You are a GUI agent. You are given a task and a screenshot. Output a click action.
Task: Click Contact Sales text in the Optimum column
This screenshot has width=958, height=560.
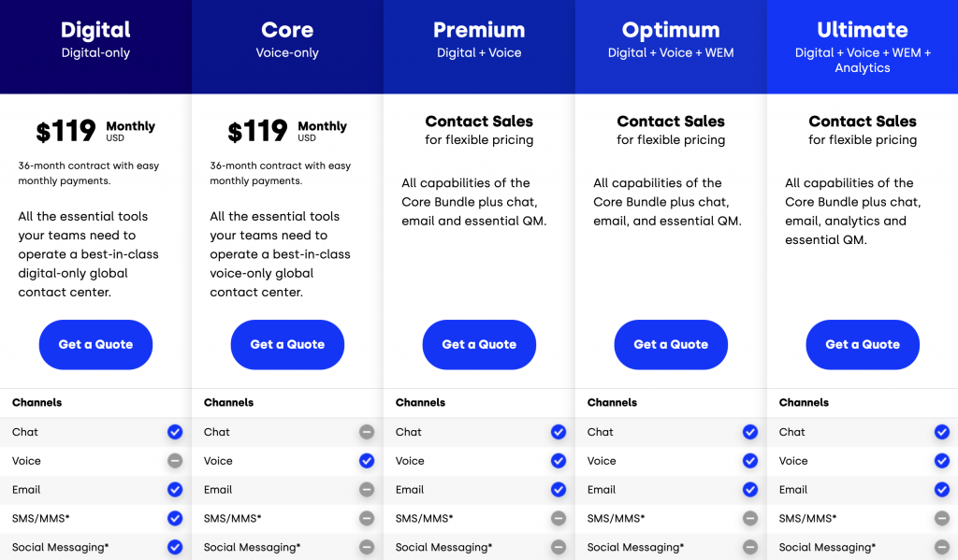[671, 122]
